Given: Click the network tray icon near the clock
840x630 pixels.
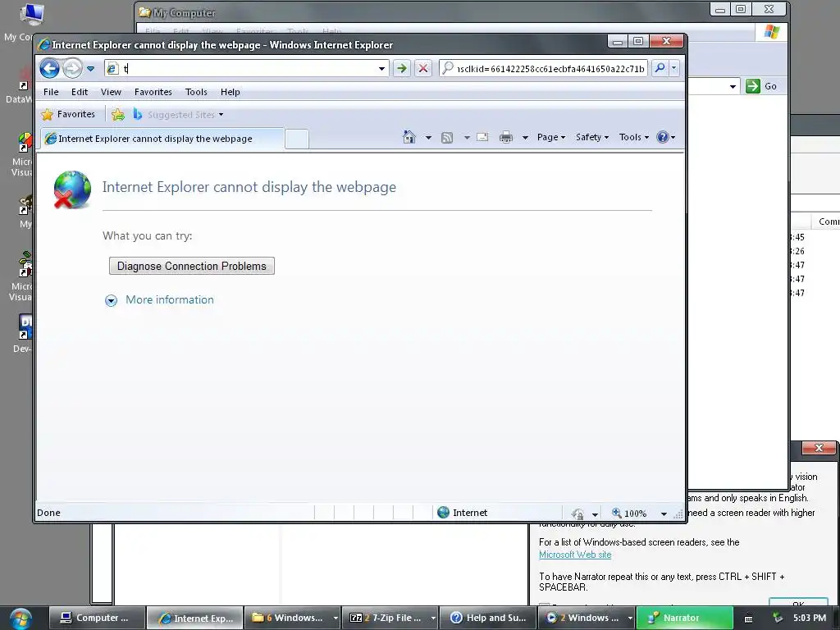Looking at the screenshot, I should (x=776, y=618).
